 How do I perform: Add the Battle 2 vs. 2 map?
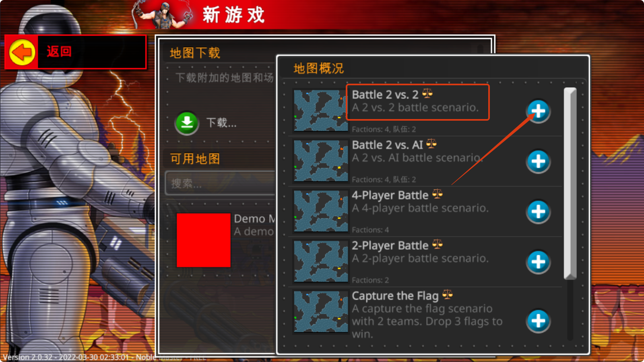[x=538, y=111]
